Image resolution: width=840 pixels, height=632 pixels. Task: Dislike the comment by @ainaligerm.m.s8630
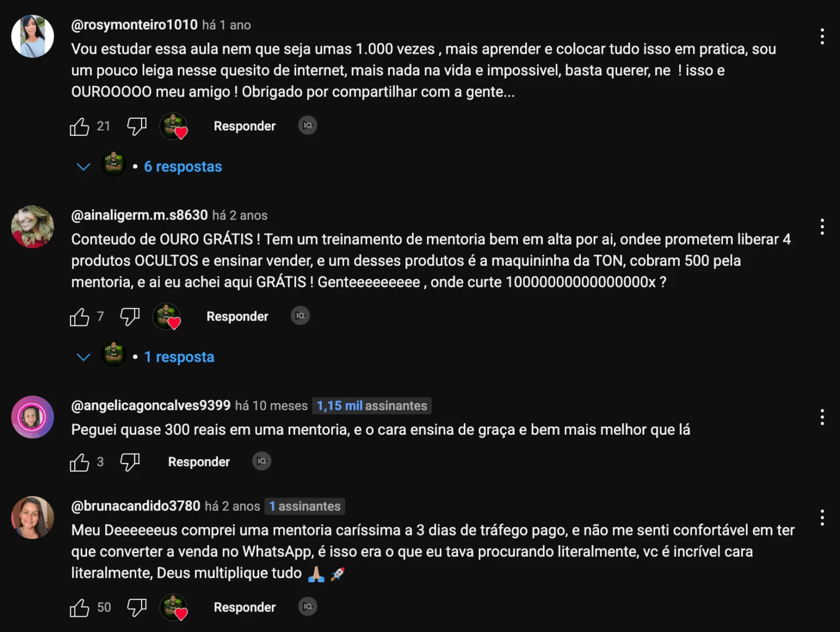[130, 317]
